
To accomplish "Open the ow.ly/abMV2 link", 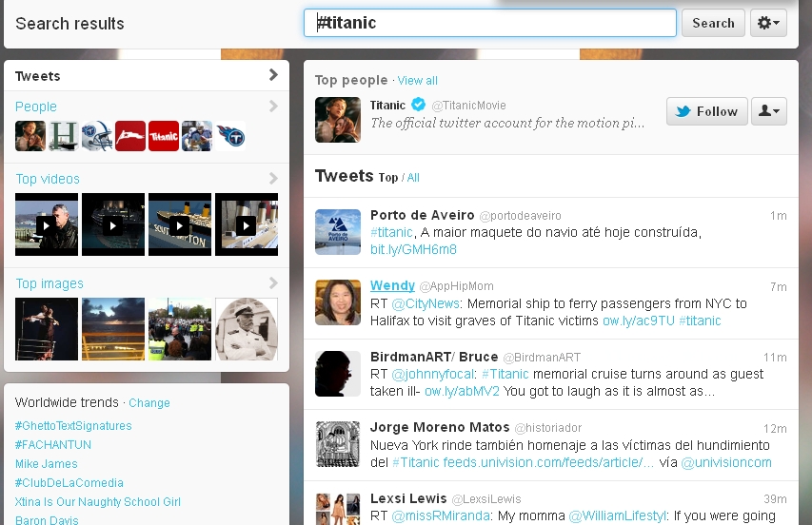I will 462,392.
